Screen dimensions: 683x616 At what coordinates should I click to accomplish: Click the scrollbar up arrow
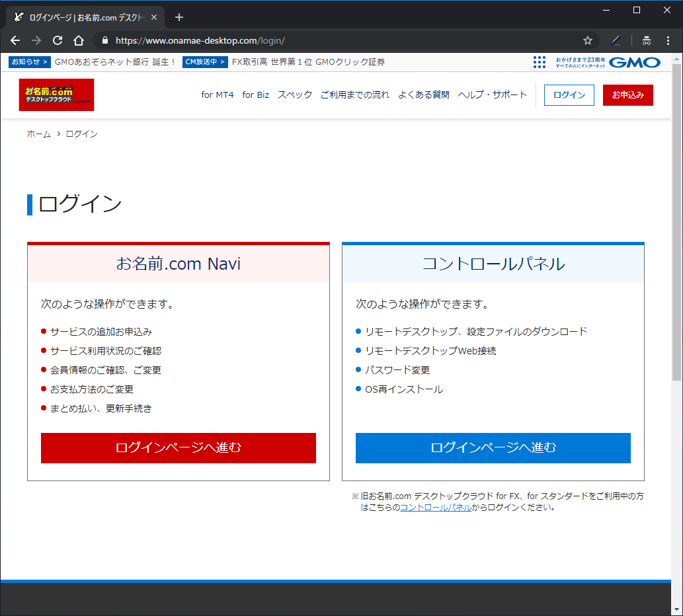[x=676, y=59]
